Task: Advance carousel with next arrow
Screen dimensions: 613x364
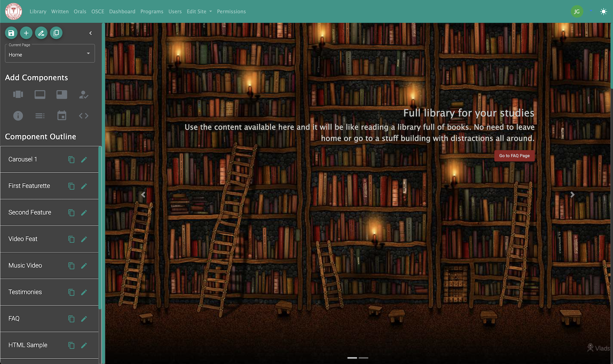Action: 572,194
